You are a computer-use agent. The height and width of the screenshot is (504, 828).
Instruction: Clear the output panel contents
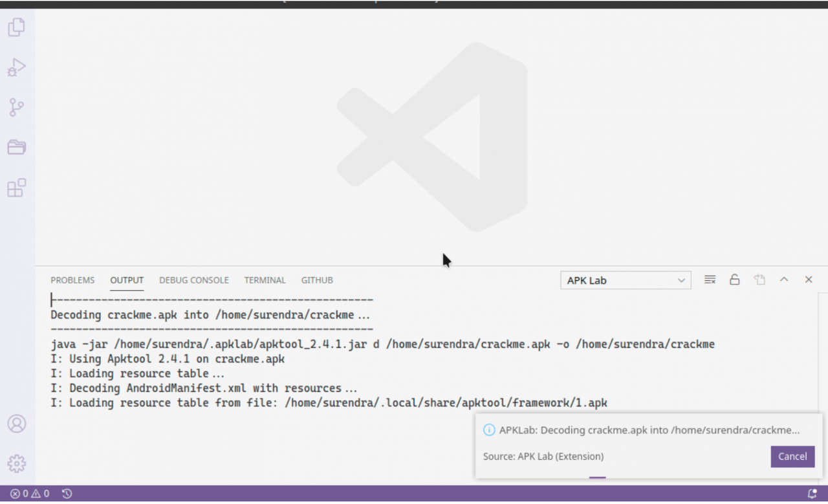pos(710,280)
